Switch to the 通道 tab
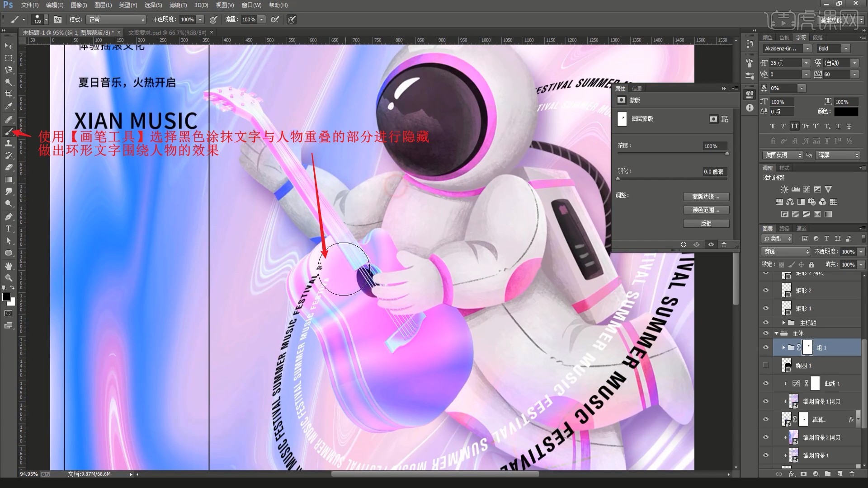This screenshot has height=488, width=868. pos(801,229)
